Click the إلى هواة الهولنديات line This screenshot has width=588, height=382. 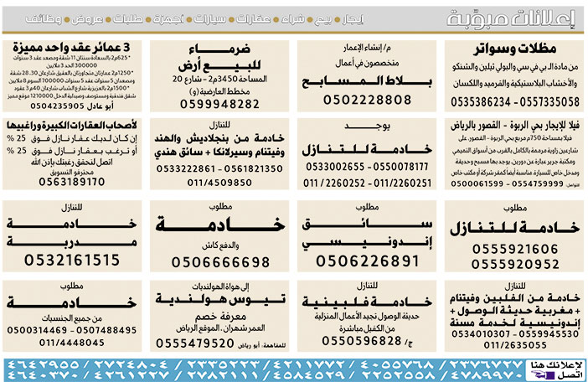(220, 286)
